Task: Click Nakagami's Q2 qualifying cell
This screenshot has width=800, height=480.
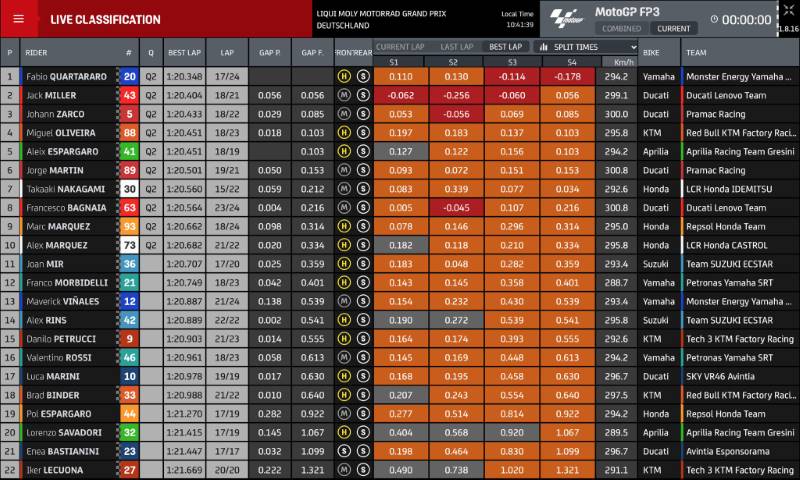Action: point(151,189)
